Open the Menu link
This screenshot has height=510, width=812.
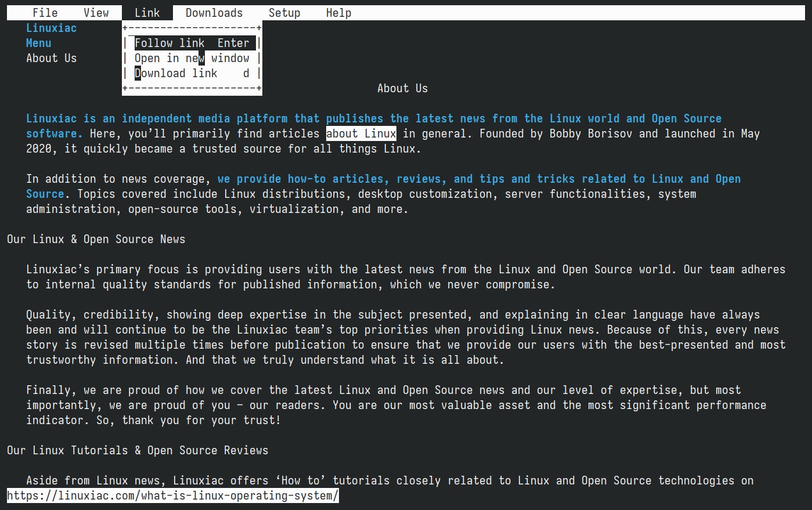pyautogui.click(x=38, y=43)
